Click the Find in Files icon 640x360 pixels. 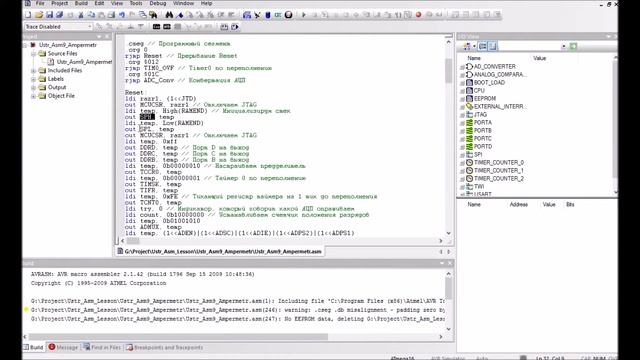pyautogui.click(x=153, y=15)
